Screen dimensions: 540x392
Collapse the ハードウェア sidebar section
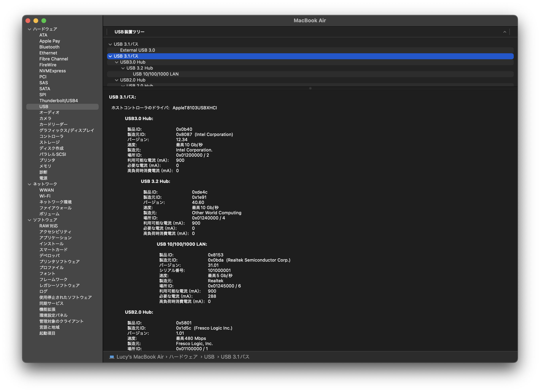pos(29,29)
